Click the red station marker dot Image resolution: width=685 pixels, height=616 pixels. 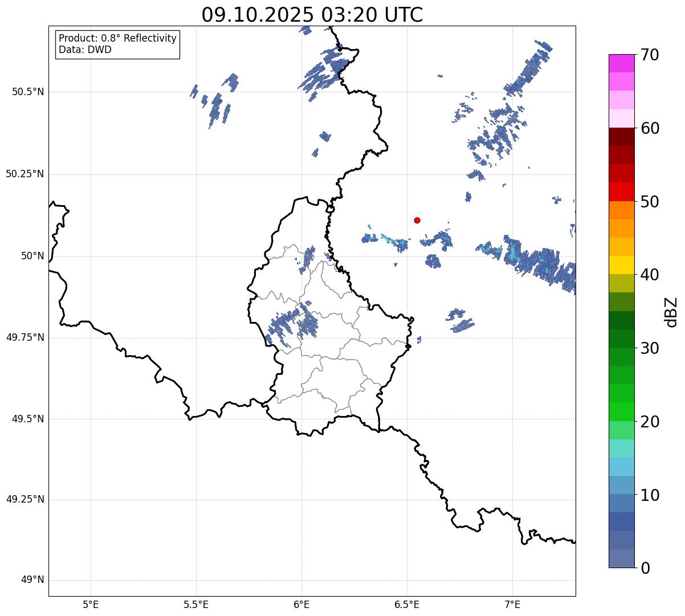pyautogui.click(x=417, y=220)
